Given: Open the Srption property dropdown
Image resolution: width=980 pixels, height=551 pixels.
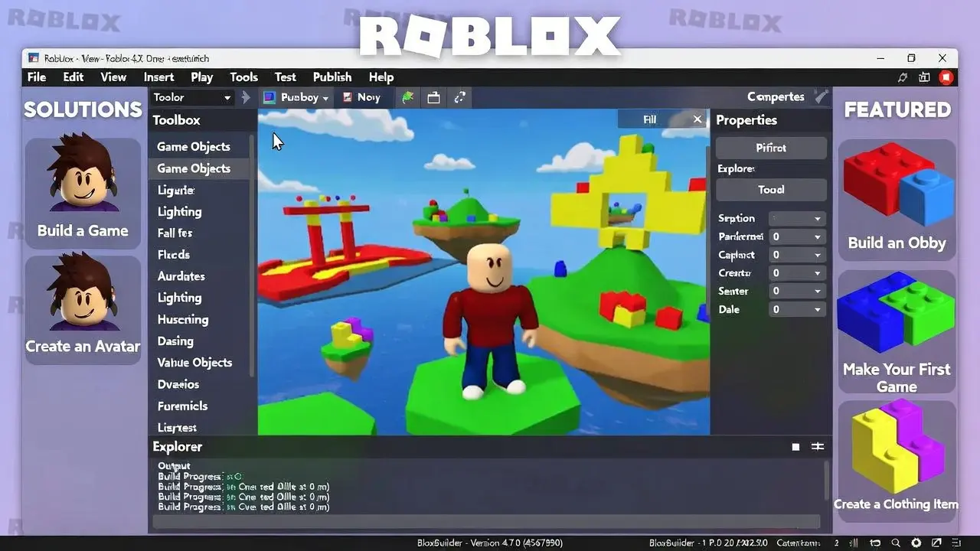Looking at the screenshot, I should pos(797,218).
